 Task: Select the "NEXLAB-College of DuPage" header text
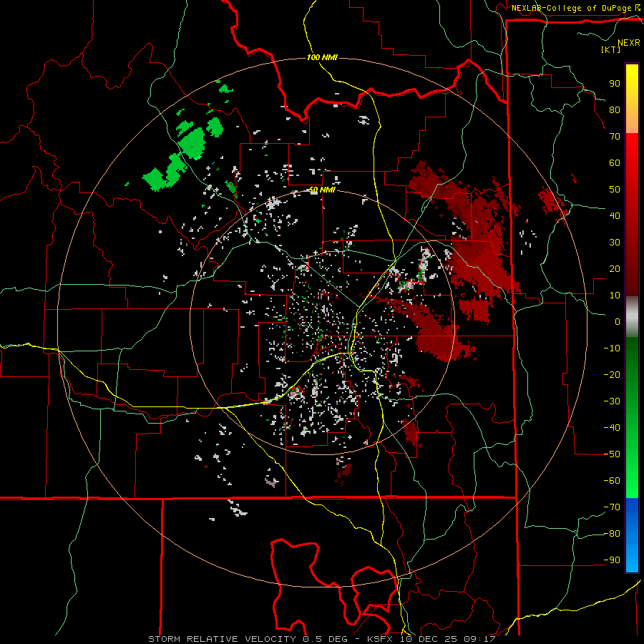[571, 8]
